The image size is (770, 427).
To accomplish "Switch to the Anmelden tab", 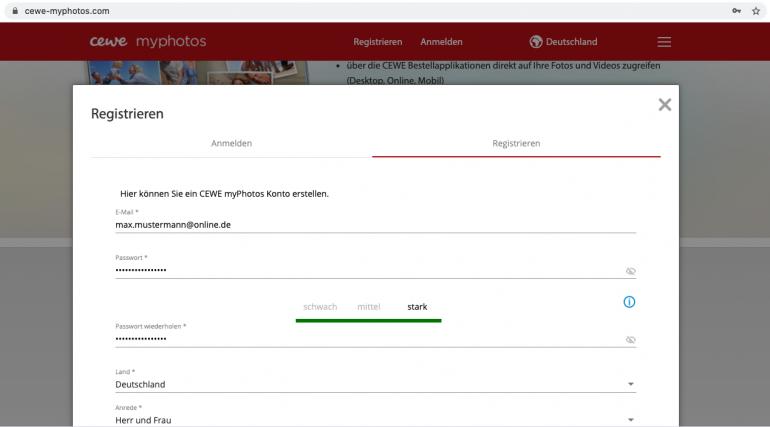I will [x=231, y=143].
